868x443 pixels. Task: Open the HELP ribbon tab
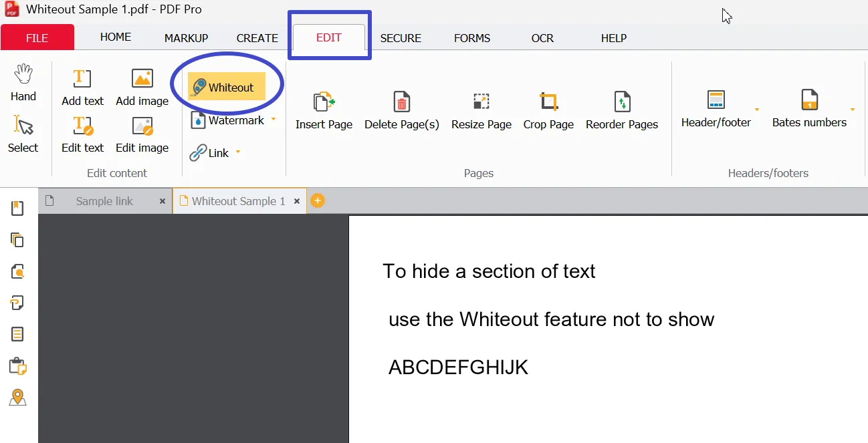(614, 38)
